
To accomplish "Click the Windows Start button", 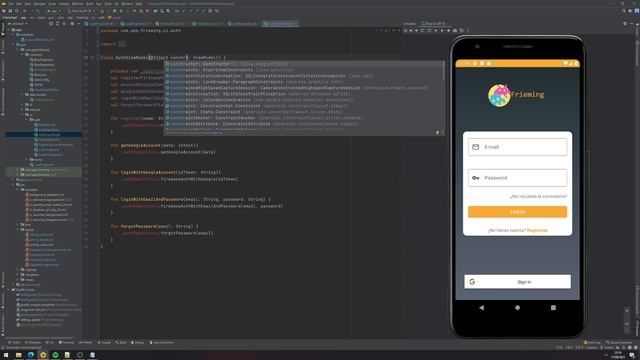I will (6, 355).
